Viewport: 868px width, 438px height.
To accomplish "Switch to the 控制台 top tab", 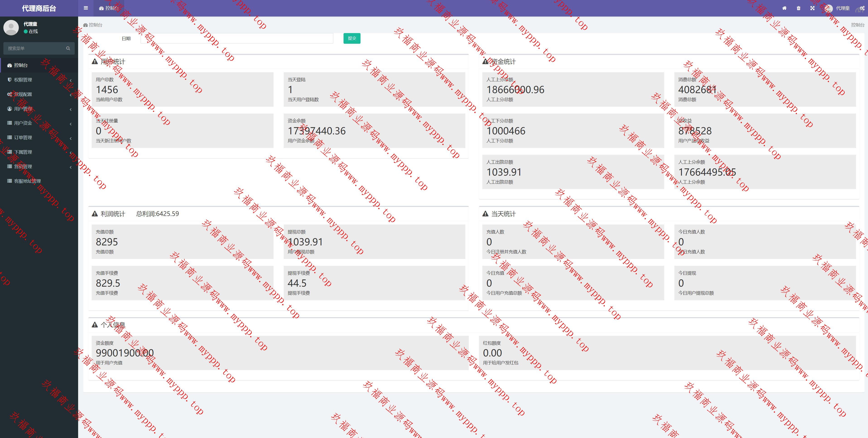I will coord(108,8).
